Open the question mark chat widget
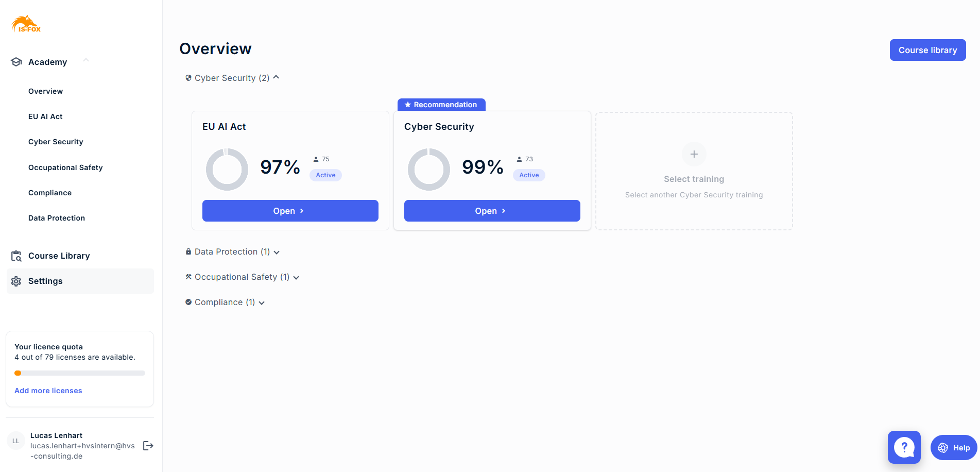980x472 pixels. click(x=904, y=447)
